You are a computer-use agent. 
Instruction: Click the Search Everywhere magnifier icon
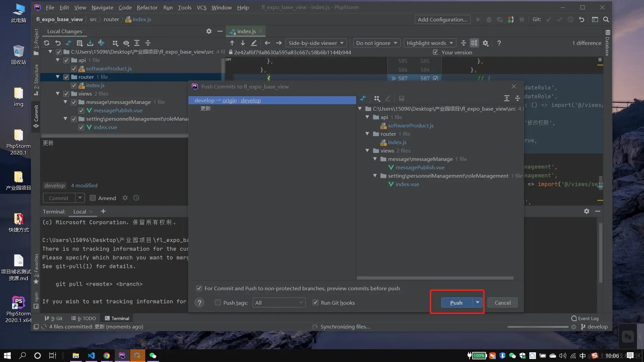[606, 19]
